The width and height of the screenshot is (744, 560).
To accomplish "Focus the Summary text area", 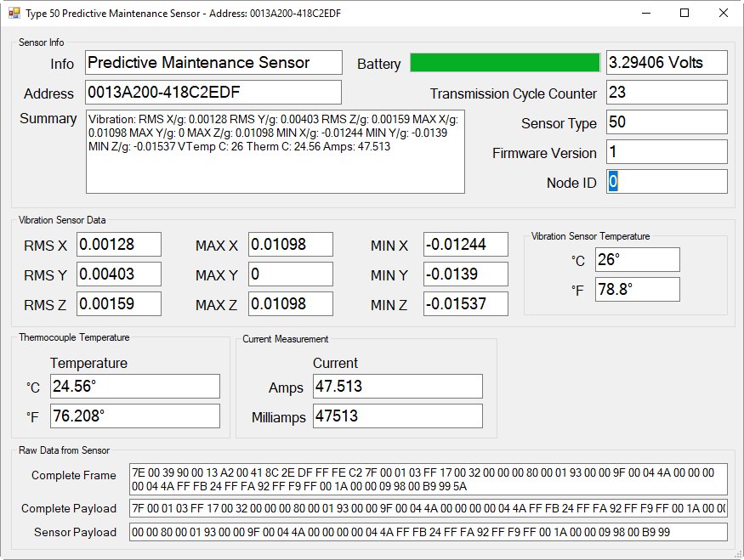I will tap(275, 152).
